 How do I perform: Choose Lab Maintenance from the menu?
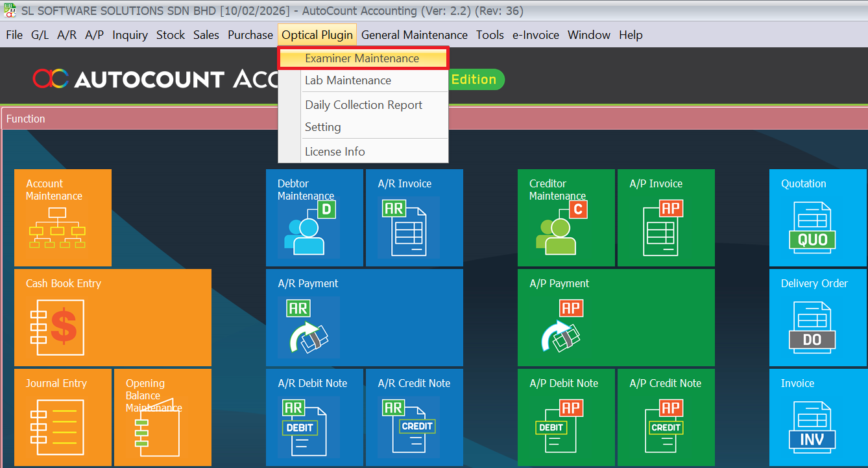348,80
